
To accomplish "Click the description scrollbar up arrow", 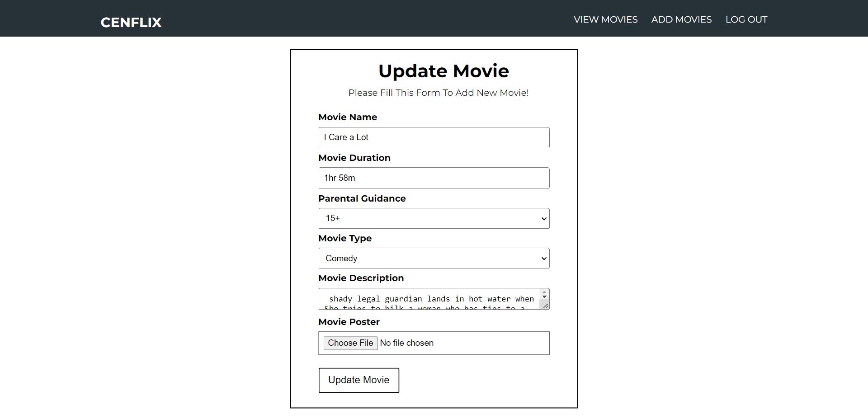I will [x=544, y=291].
